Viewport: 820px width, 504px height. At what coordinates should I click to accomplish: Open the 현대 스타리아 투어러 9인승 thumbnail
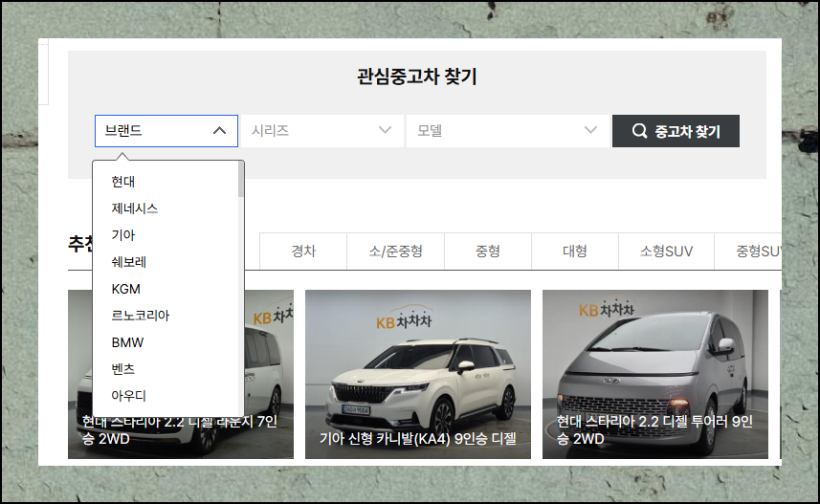[655, 374]
